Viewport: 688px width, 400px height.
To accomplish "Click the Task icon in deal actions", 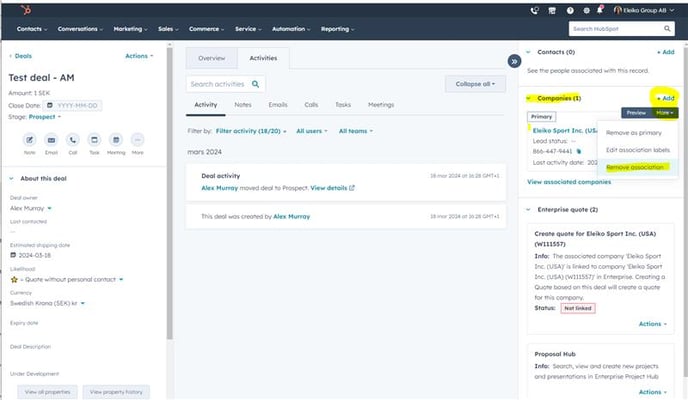I will click(94, 140).
